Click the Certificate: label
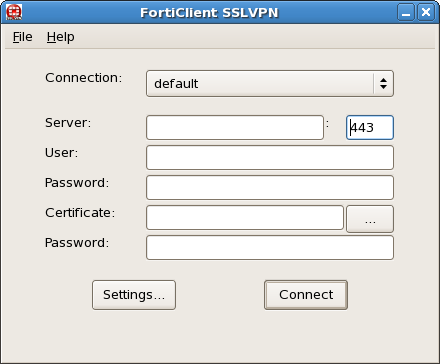 pyautogui.click(x=80, y=213)
